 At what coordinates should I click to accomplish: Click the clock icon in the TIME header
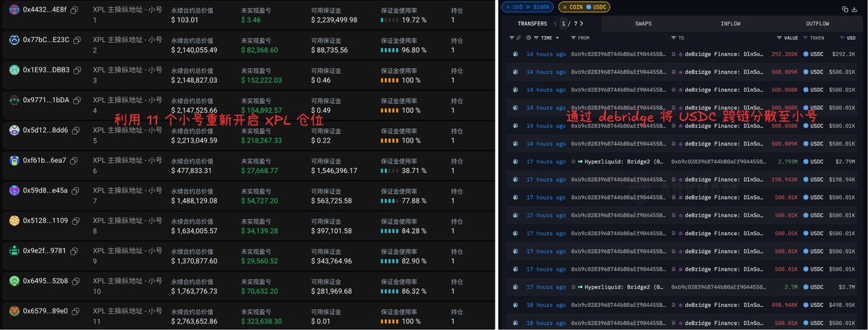click(x=529, y=38)
